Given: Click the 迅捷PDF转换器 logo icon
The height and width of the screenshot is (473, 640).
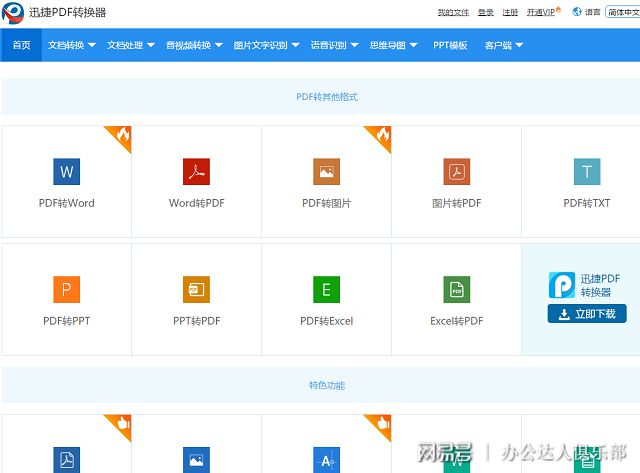Looking at the screenshot, I should pos(13,12).
